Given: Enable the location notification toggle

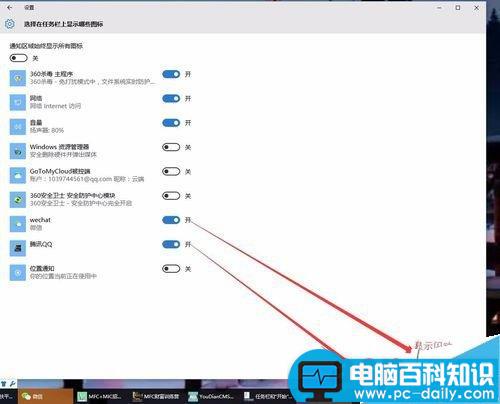Looking at the screenshot, I should point(171,269).
